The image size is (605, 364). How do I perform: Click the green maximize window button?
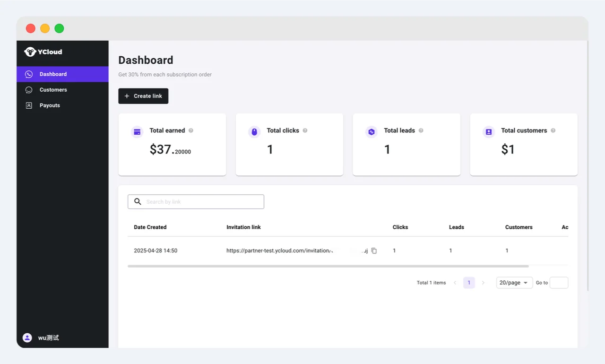pos(59,28)
